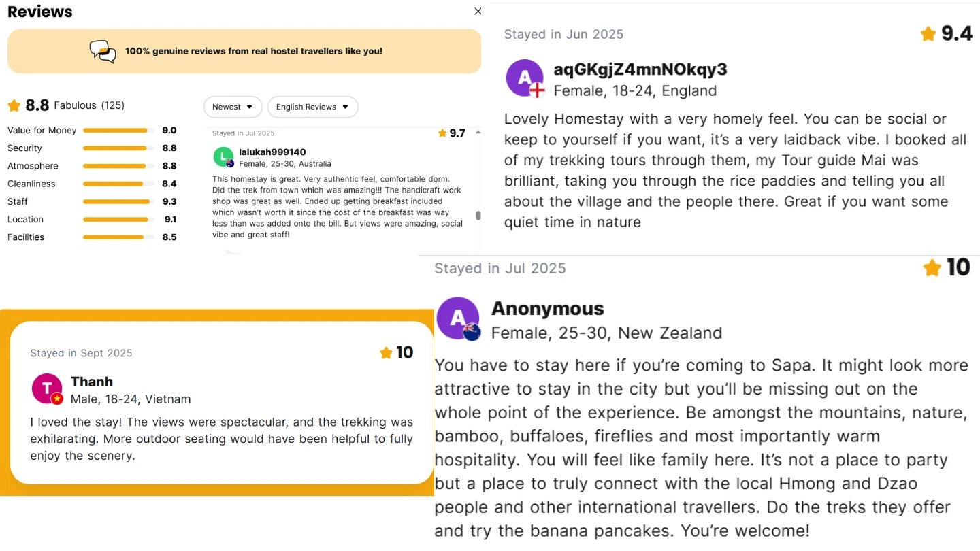Click Thanh's pink T avatar
Screen dimensions: 980x551
[47, 389]
